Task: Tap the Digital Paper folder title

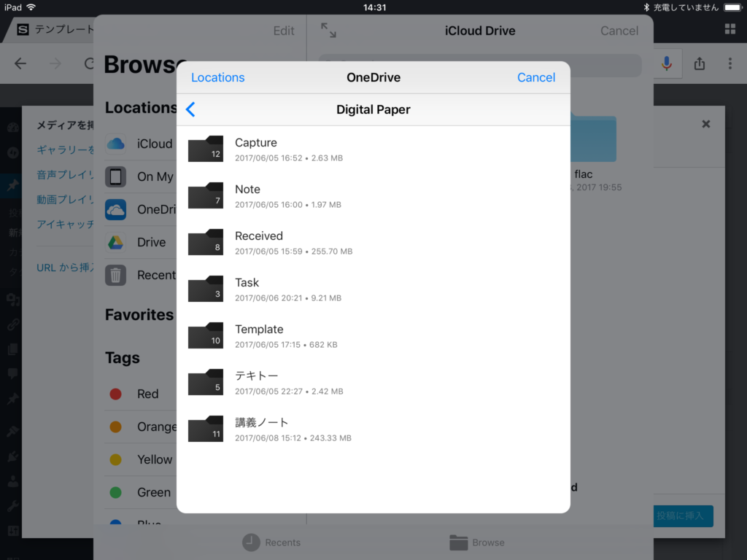Action: (x=373, y=109)
